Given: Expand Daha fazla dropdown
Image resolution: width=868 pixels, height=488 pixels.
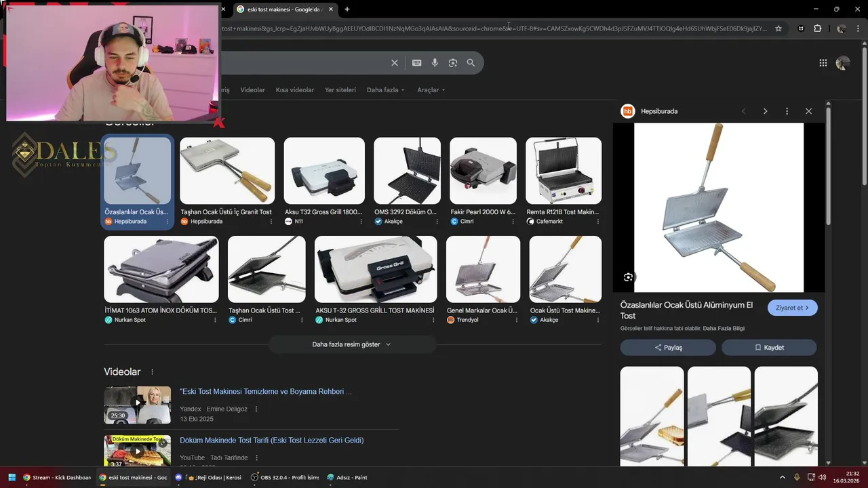Looking at the screenshot, I should coord(385,90).
